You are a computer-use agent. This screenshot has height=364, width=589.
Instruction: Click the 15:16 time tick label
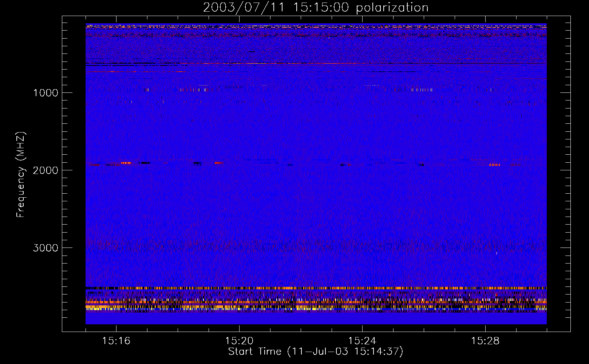pos(116,341)
